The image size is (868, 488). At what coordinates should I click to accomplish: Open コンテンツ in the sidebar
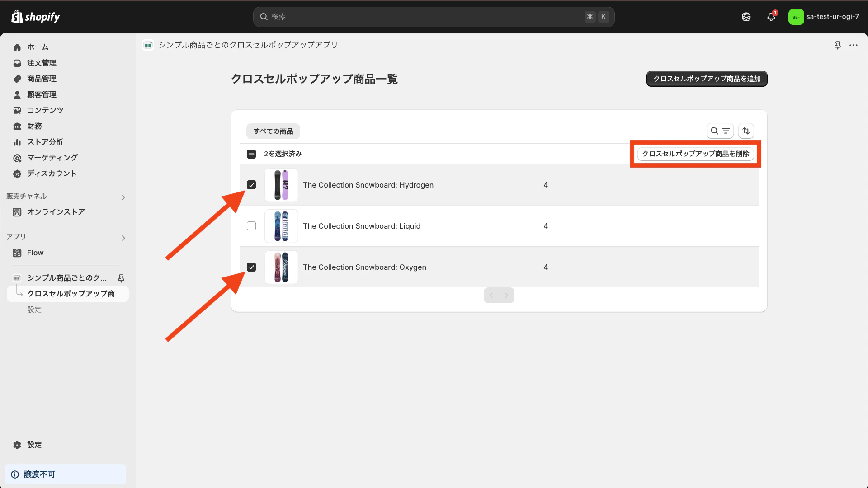[x=45, y=110]
